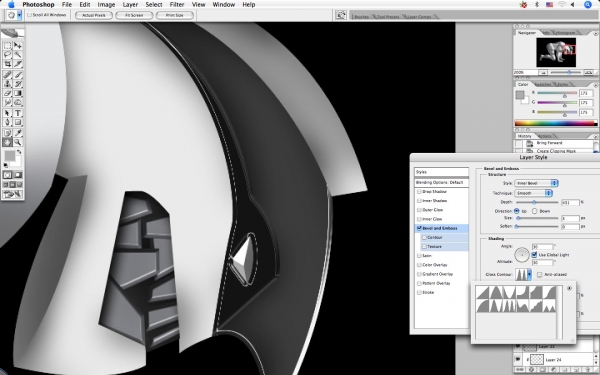Viewport: 600px width, 375px height.
Task: Enable Contour checkbox under Bevel and Emboss
Action: click(424, 238)
